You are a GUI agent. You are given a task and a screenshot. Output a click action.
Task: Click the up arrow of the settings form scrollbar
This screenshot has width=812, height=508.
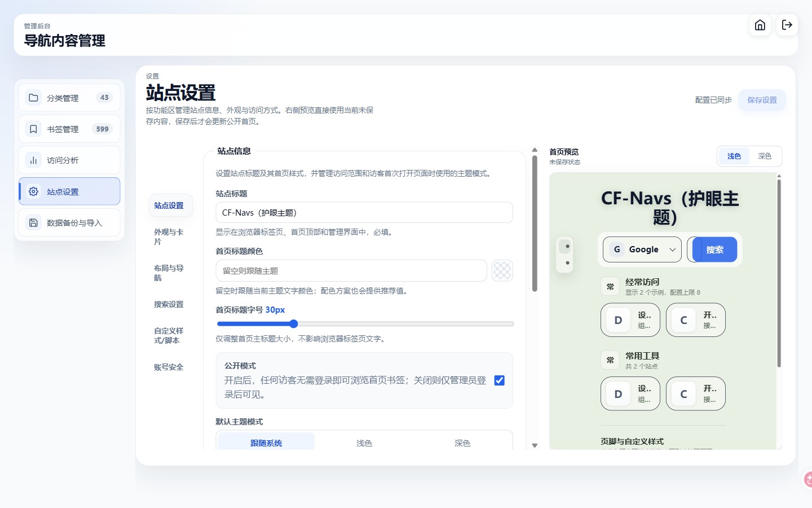coord(535,150)
